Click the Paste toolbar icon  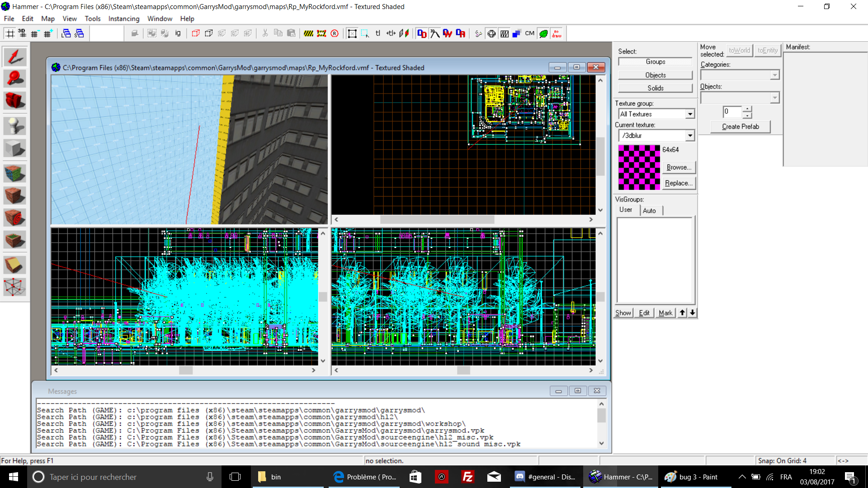click(x=291, y=33)
